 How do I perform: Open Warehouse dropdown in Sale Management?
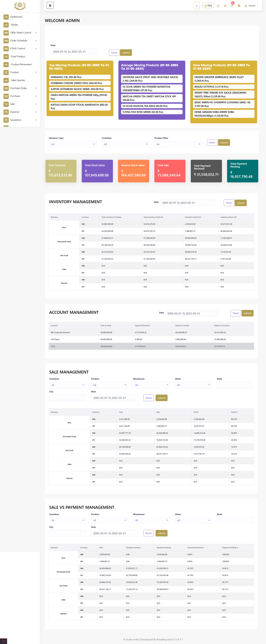point(151,385)
